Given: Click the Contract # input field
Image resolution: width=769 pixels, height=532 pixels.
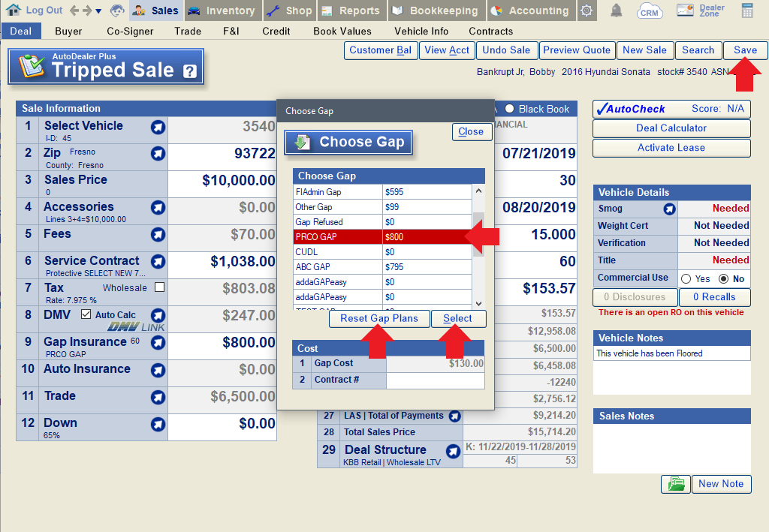Looking at the screenshot, I should [x=435, y=380].
